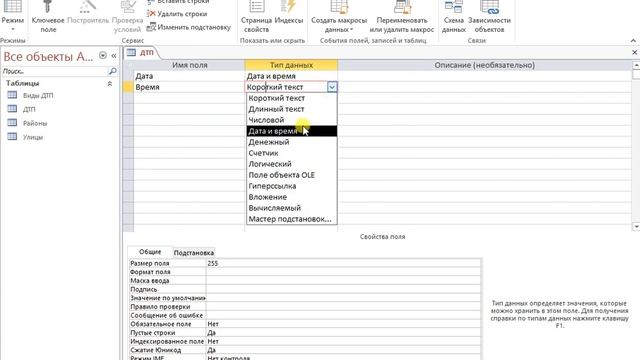Choose Числовой data type
The height and width of the screenshot is (360, 640).
click(x=291, y=120)
